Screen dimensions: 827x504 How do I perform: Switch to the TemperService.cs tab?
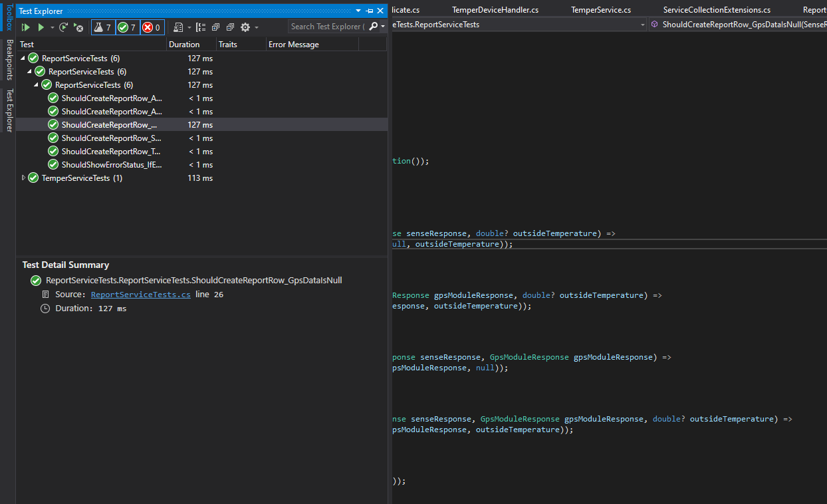[x=600, y=10]
